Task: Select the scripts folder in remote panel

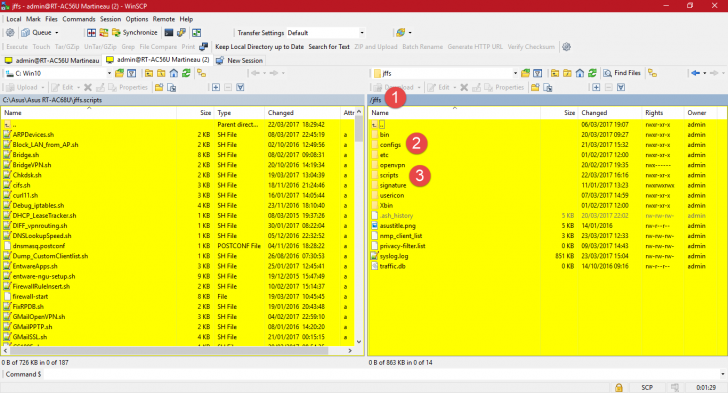Action: coord(389,175)
